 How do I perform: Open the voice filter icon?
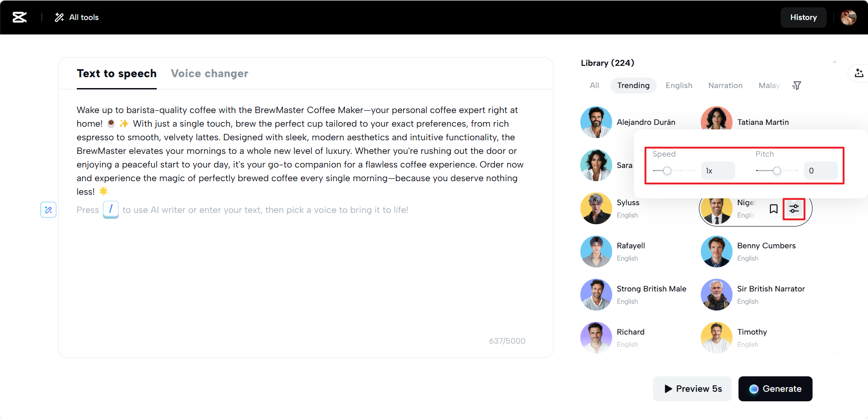(797, 85)
